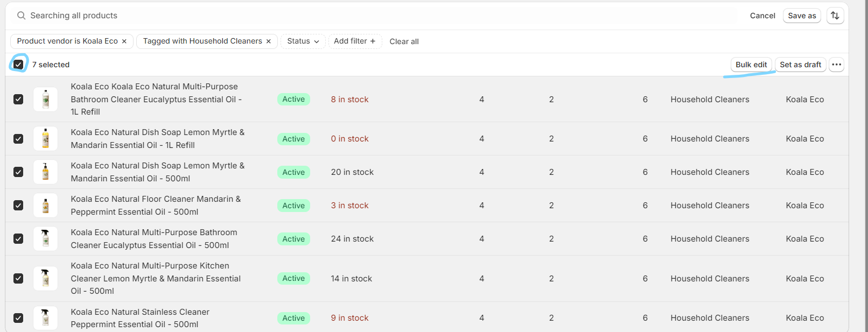Open Dish Soap 500ml product thumbnail
The image size is (868, 332).
point(46,172)
